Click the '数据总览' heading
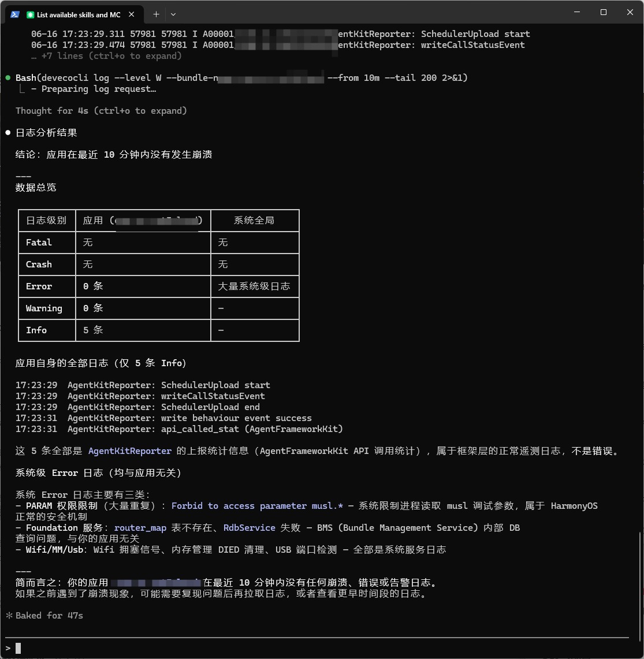 click(x=36, y=188)
